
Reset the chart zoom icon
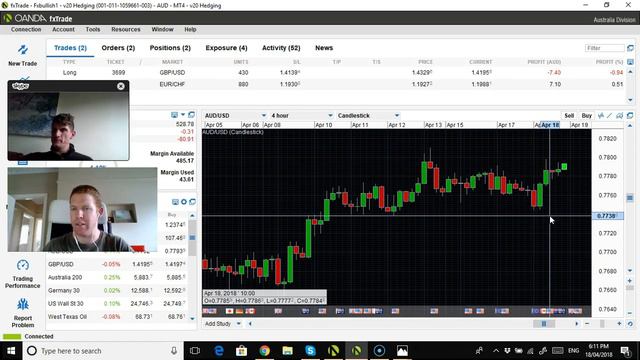[630, 324]
